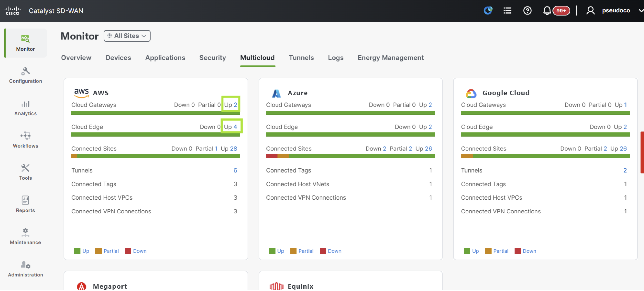Image resolution: width=644 pixels, height=291 pixels.
Task: Open the Energy Management tab
Action: click(390, 58)
